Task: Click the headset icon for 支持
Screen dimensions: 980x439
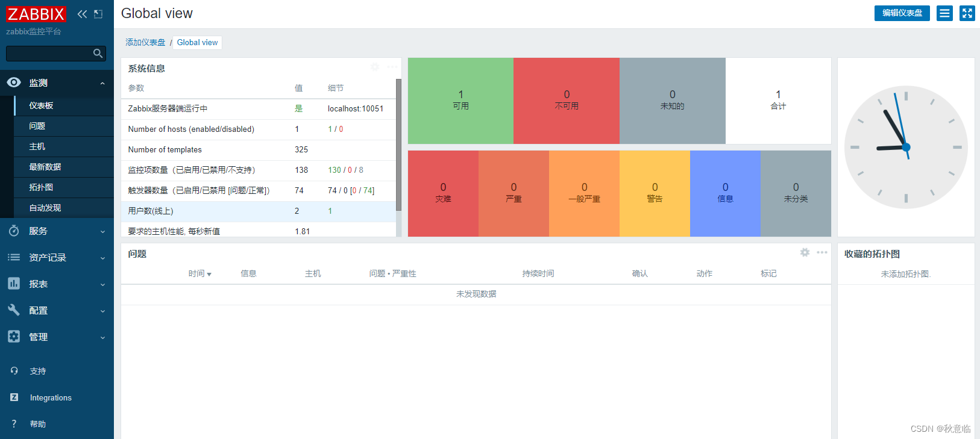Action: (14, 371)
